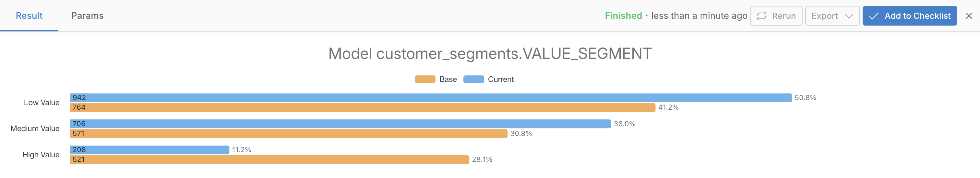
Task: Expand the Export dropdown chevron
Action: 849,16
